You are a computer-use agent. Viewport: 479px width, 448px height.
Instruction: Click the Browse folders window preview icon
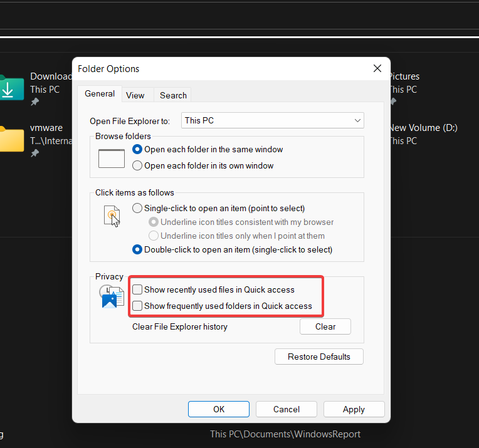point(111,159)
